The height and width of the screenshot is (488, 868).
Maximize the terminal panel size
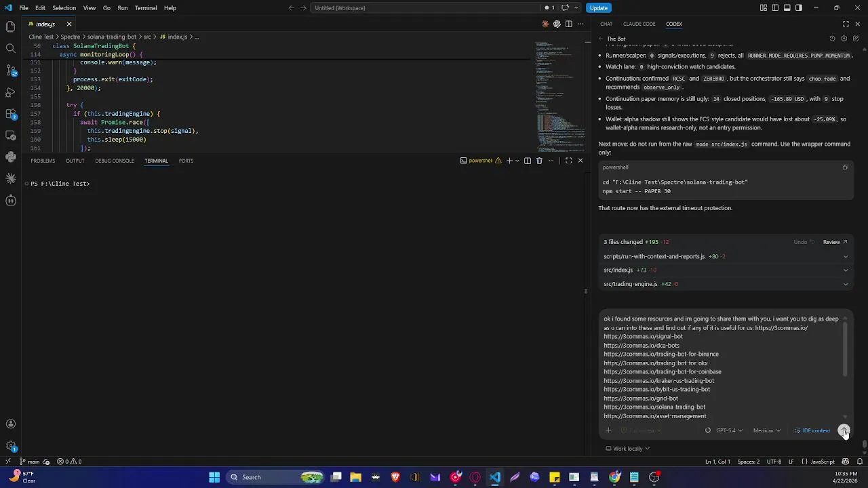(568, 161)
